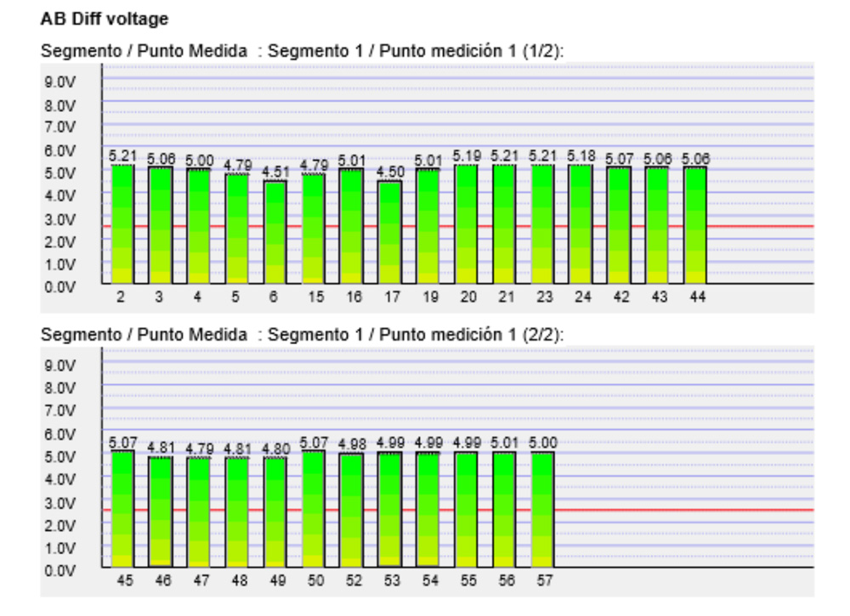Click the '4.79' value above station 15
Screen dimensions: 850x616
tap(314, 165)
